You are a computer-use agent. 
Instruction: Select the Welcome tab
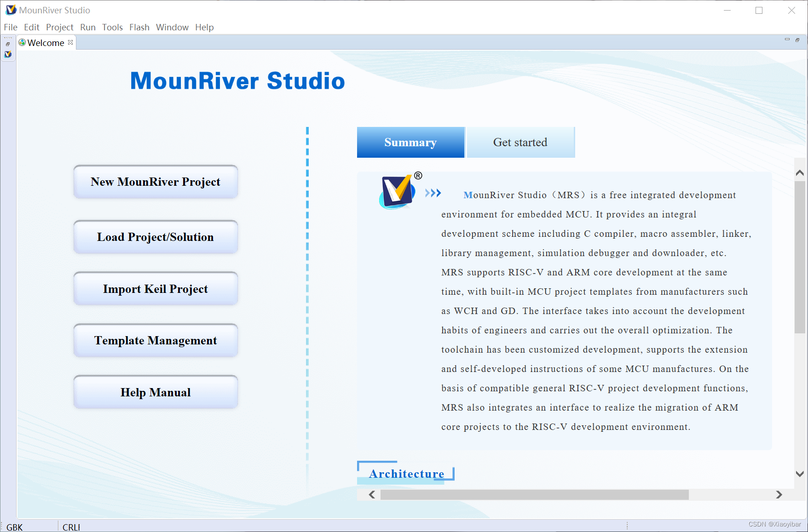tap(46, 43)
